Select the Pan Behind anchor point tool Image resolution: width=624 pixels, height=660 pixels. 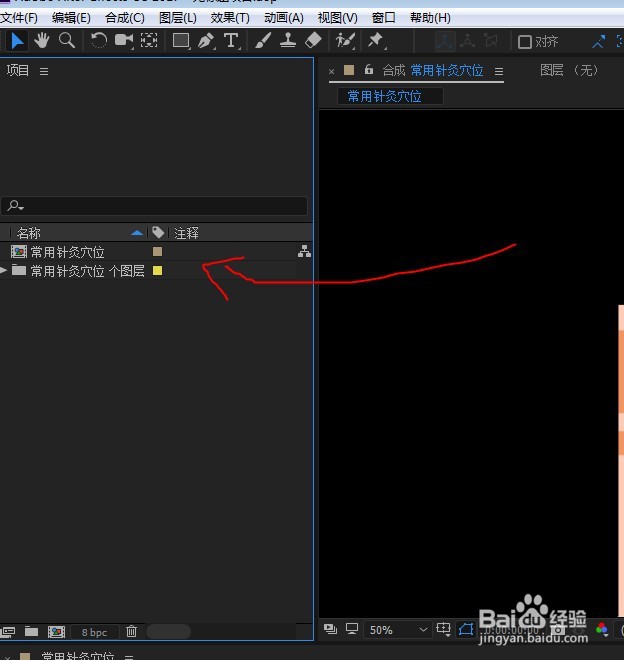(149, 41)
